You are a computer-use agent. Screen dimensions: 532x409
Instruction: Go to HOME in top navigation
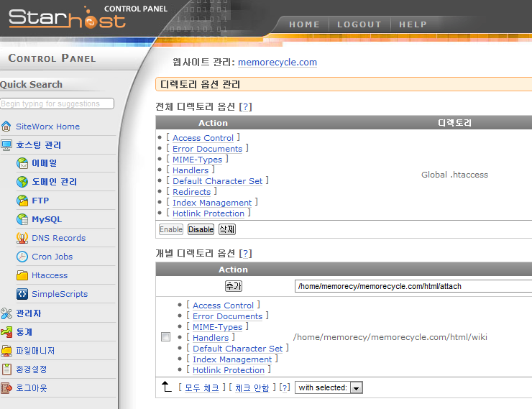(x=304, y=24)
